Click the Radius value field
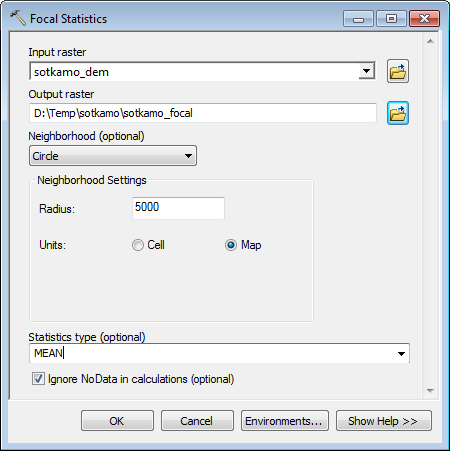The width and height of the screenshot is (450, 451). [x=178, y=208]
